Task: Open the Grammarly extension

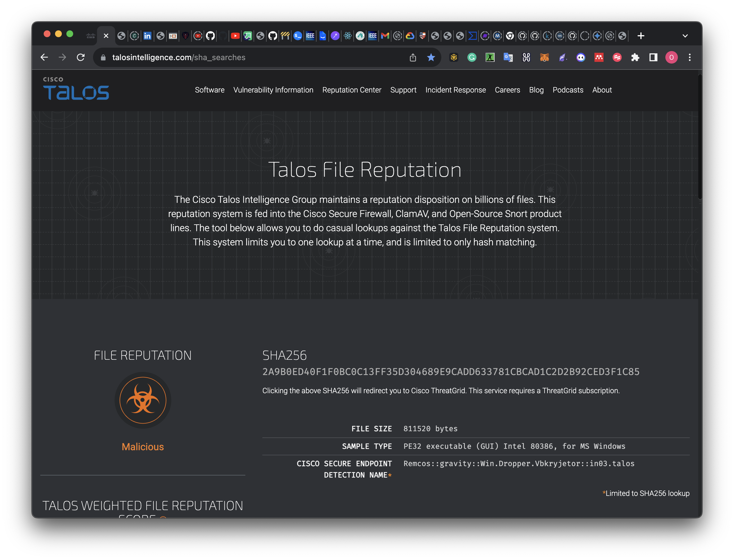Action: coord(472,57)
